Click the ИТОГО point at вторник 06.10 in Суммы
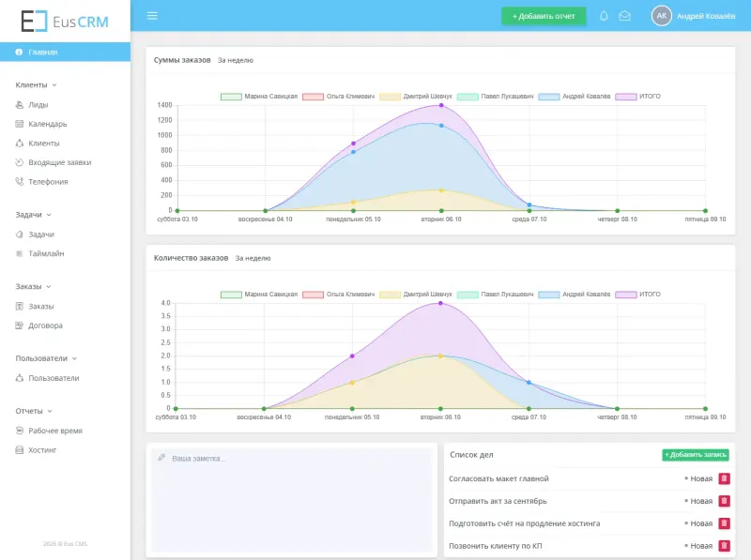751x560 pixels. tap(441, 105)
